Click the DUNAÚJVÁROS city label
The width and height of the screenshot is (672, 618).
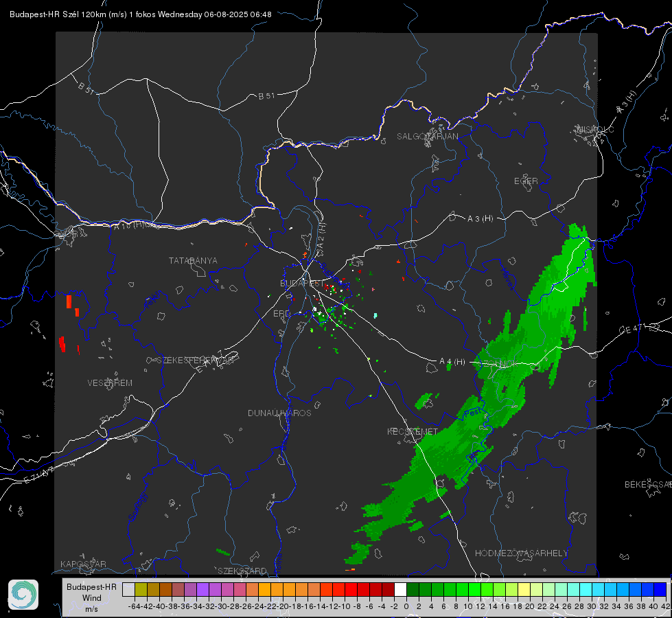279,413
